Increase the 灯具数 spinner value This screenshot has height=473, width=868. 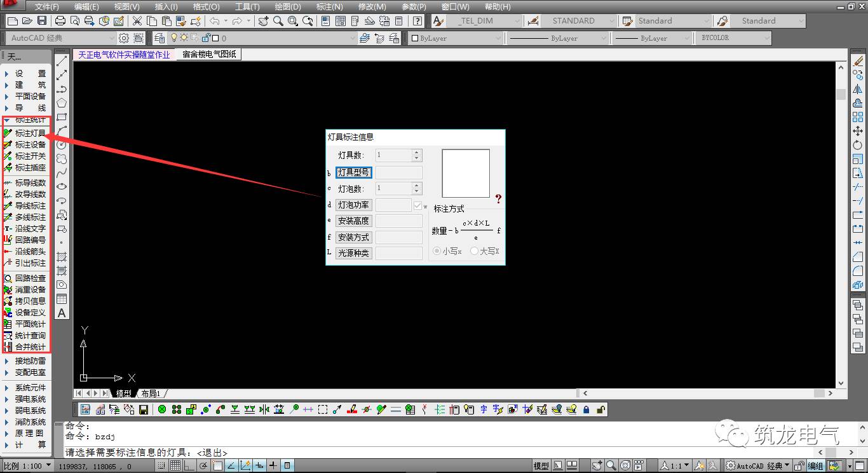click(417, 152)
